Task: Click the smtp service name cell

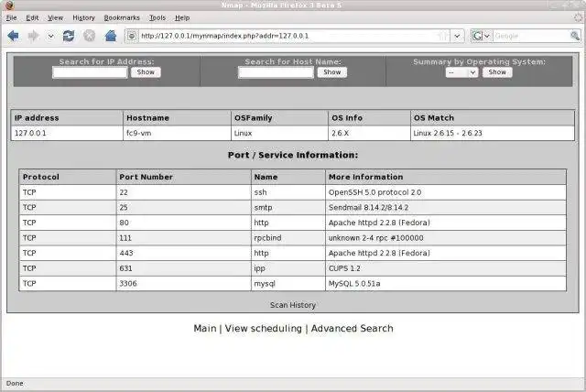Action: pos(288,207)
